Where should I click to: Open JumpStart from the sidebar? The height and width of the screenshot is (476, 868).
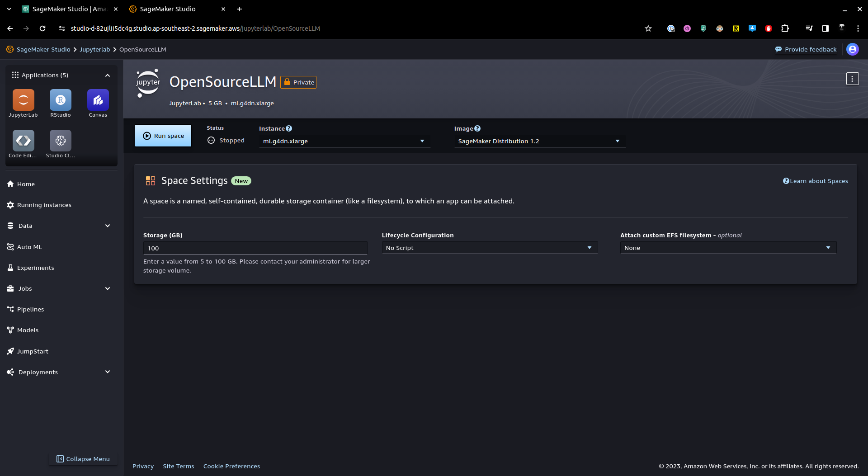coord(33,351)
